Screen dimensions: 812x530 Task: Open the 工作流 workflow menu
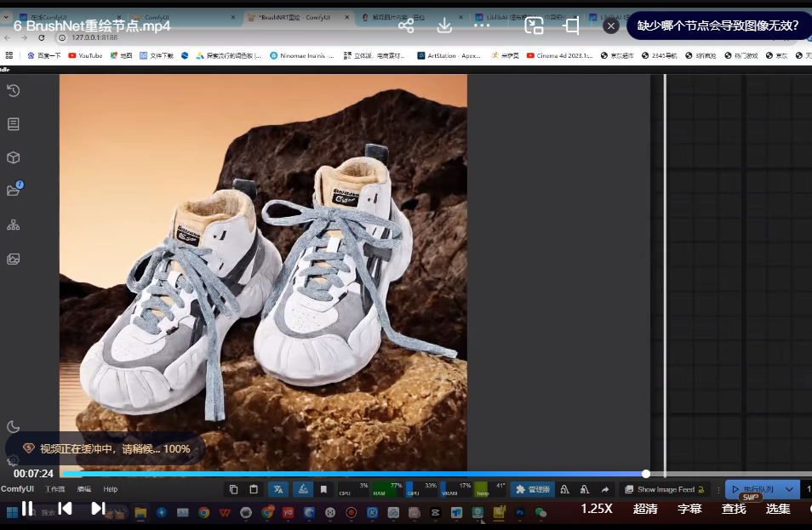[54, 489]
